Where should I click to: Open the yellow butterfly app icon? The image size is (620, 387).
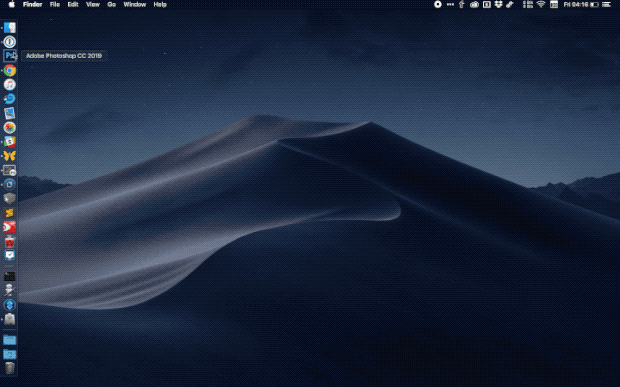[x=9, y=156]
